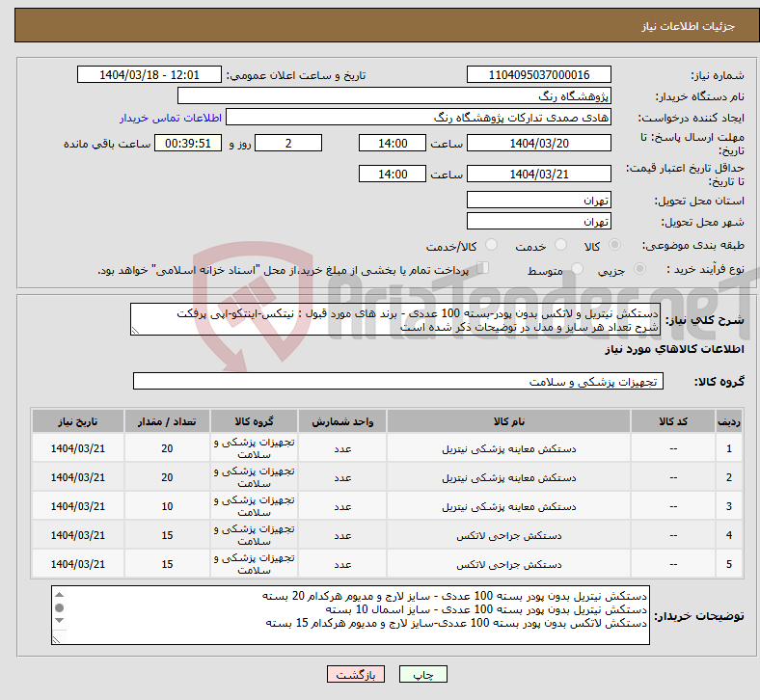Click the need number field 1104095037000016
Viewport: 760px width, 700px height.
click(x=538, y=74)
